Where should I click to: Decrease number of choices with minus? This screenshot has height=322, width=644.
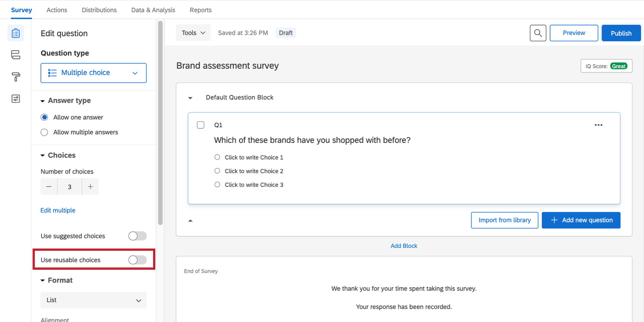point(49,187)
